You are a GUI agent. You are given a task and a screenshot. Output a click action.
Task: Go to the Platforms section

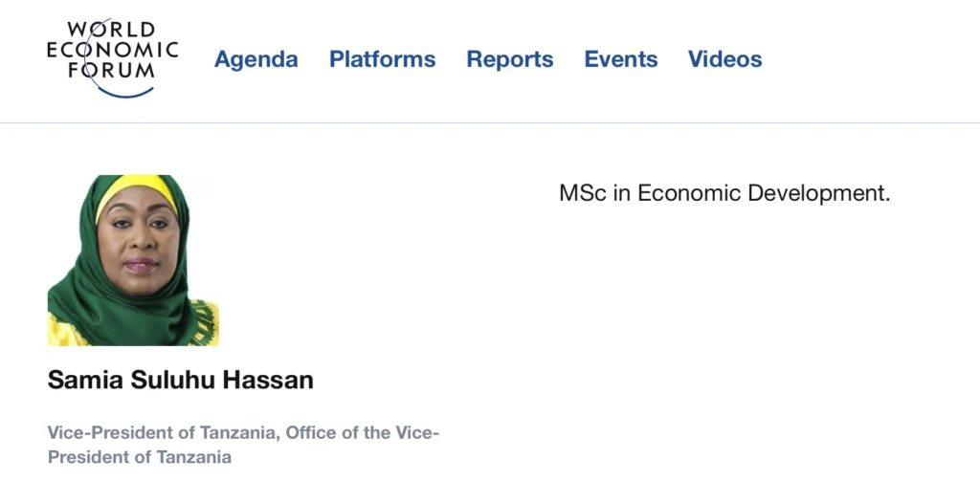click(382, 59)
